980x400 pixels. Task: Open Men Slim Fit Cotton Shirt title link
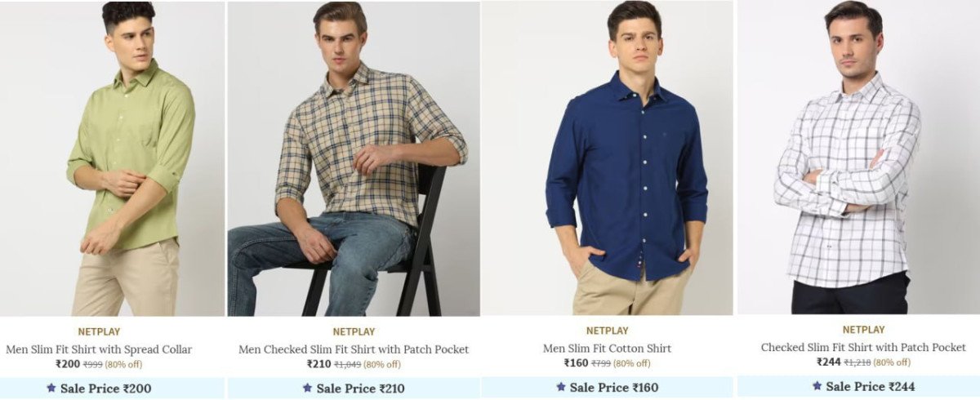607,349
